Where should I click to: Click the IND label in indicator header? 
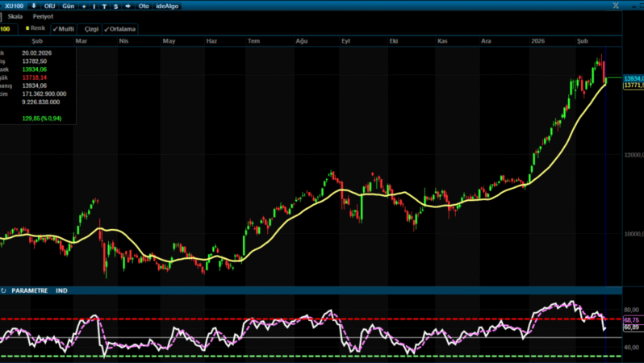tap(61, 290)
